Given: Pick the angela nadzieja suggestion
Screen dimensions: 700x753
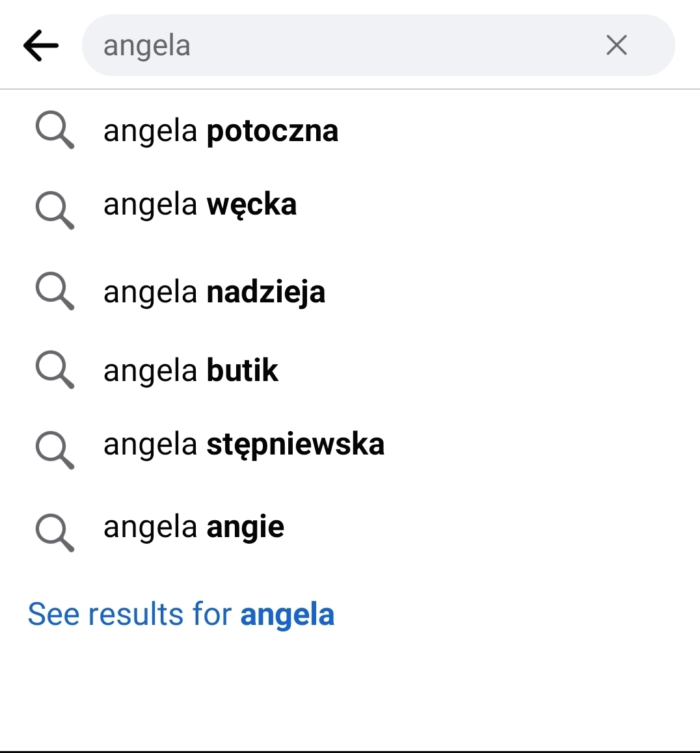Looking at the screenshot, I should 214,292.
